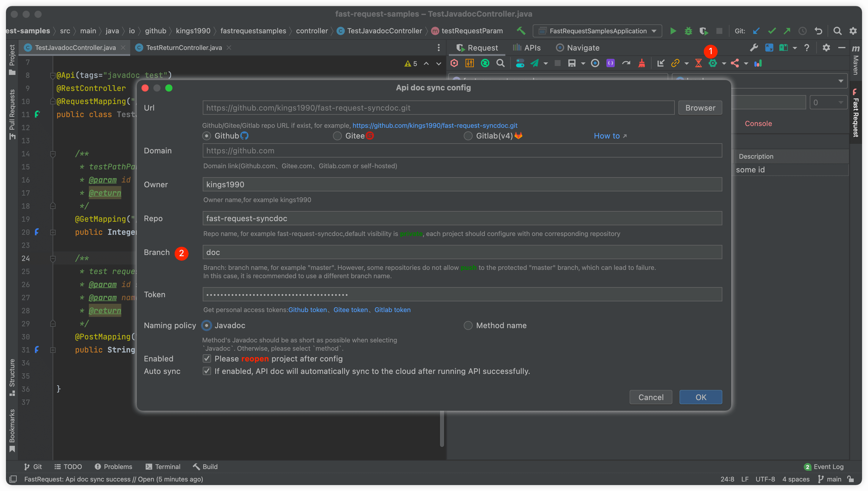The image size is (868, 491).
Task: Expand the save icon dropdown arrow
Action: [x=583, y=63]
